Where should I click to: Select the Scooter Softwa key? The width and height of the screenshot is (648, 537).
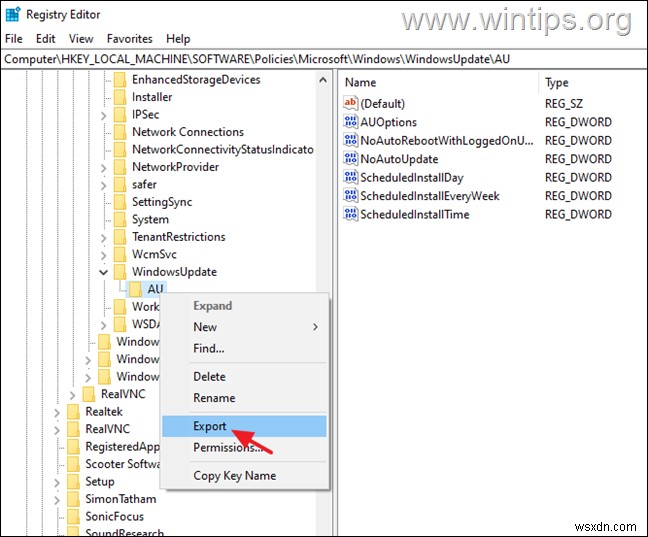click(x=123, y=464)
